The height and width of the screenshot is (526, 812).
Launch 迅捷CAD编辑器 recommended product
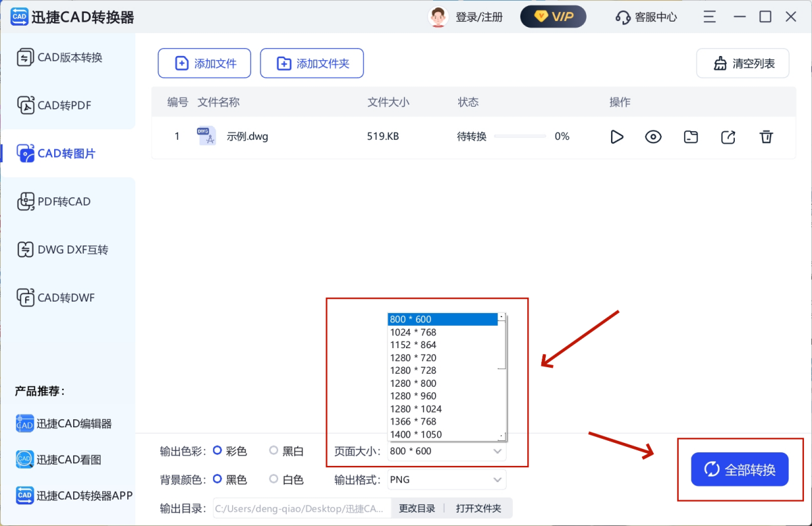coord(64,424)
